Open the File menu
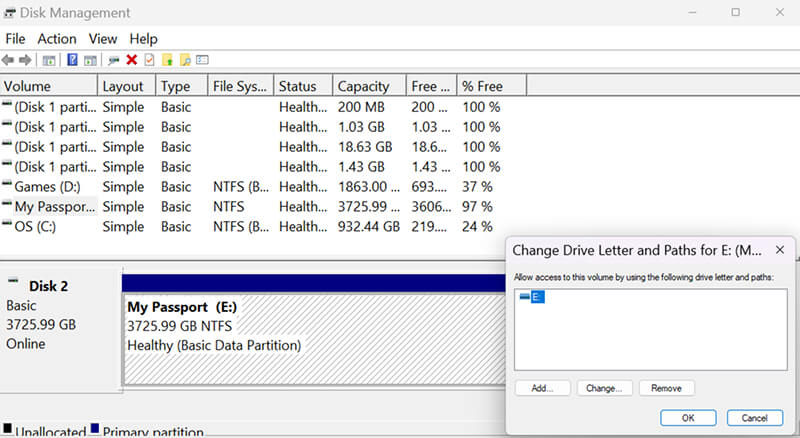This screenshot has width=800, height=438. (x=15, y=39)
